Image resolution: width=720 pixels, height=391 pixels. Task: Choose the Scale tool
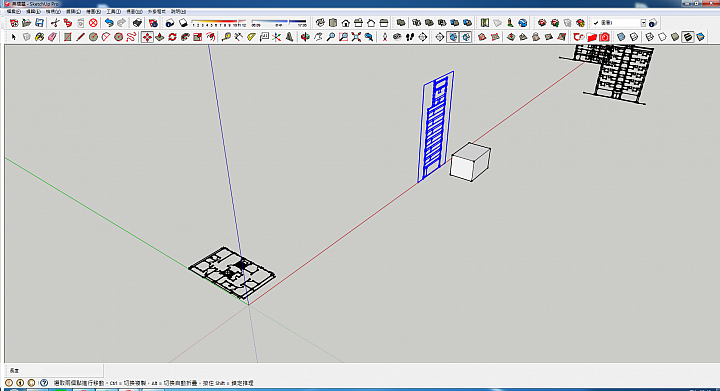coord(198,37)
